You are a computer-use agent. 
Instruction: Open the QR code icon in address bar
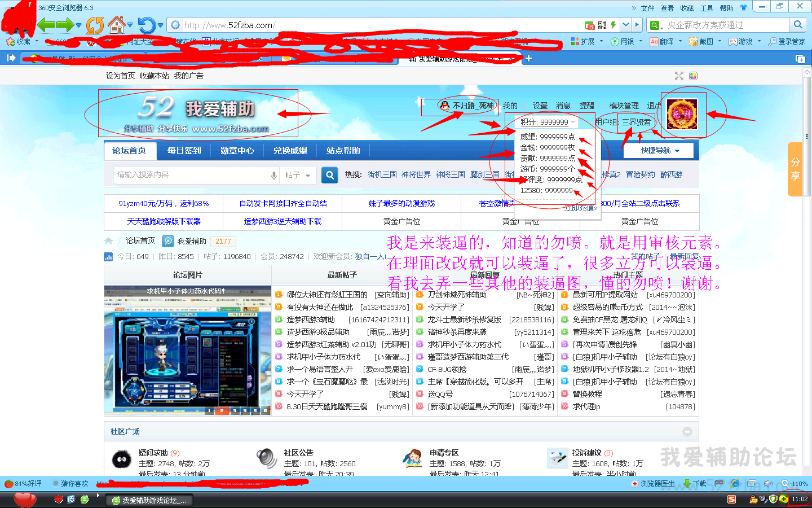click(602, 25)
